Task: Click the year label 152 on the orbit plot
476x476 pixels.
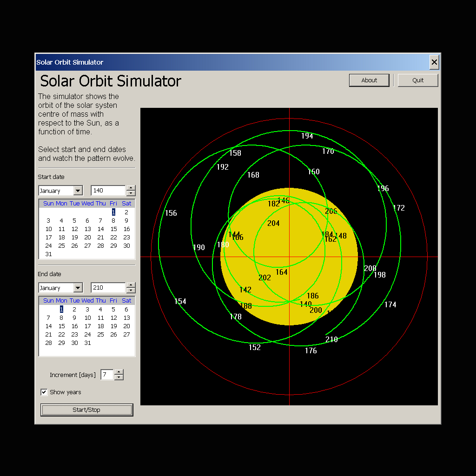Action: (254, 347)
